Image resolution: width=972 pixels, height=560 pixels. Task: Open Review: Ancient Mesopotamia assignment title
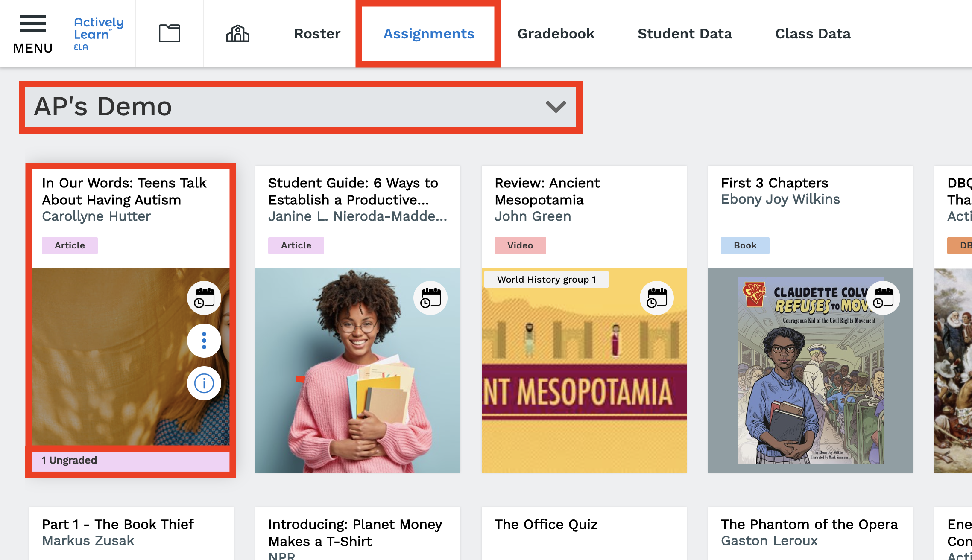click(x=547, y=191)
